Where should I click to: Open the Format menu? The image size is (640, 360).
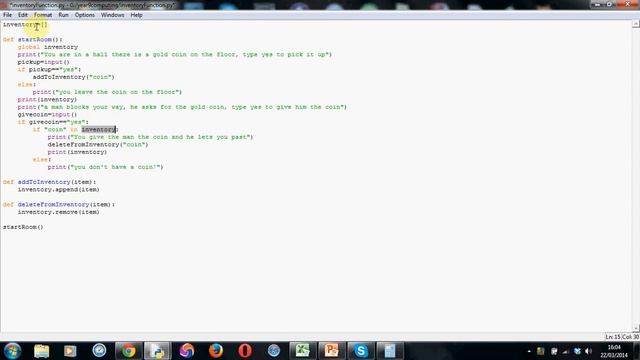[43, 15]
